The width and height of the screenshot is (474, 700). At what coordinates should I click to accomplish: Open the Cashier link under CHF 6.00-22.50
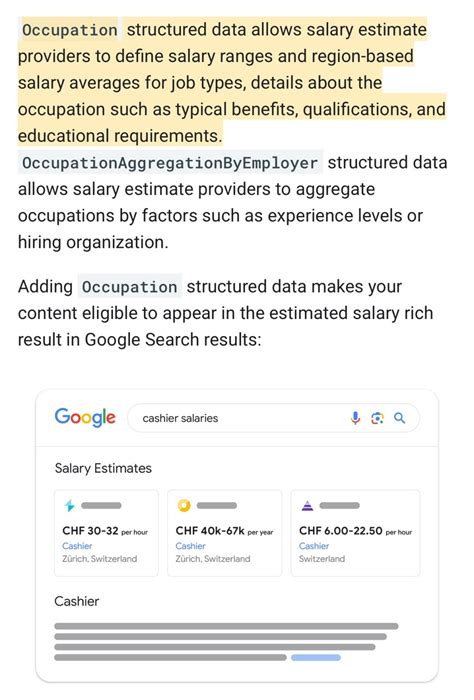pos(314,546)
